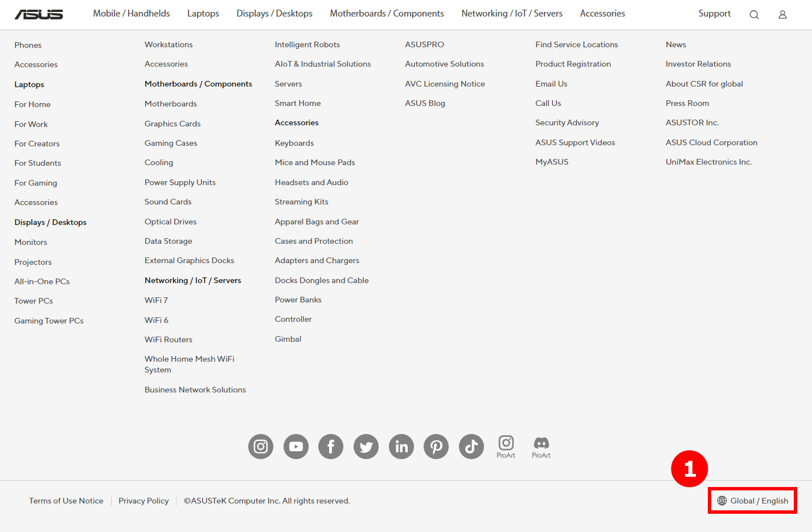This screenshot has height=532, width=812.
Task: Open the Laptops top menu
Action: pos(203,14)
